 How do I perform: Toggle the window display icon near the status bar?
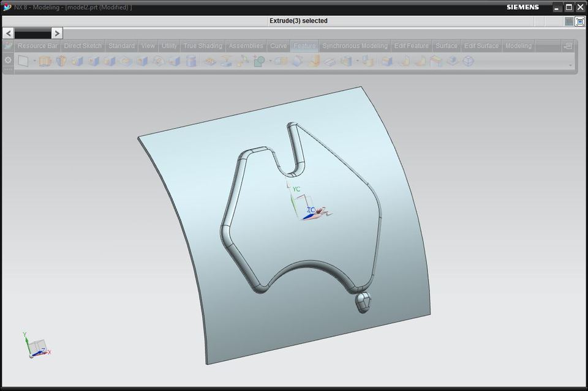click(569, 21)
